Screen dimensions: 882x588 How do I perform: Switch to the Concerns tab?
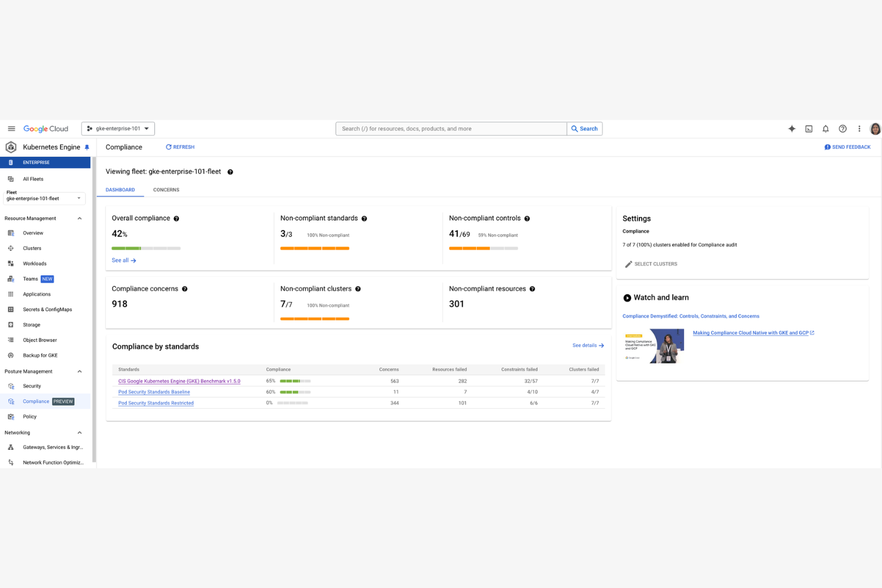click(x=166, y=189)
